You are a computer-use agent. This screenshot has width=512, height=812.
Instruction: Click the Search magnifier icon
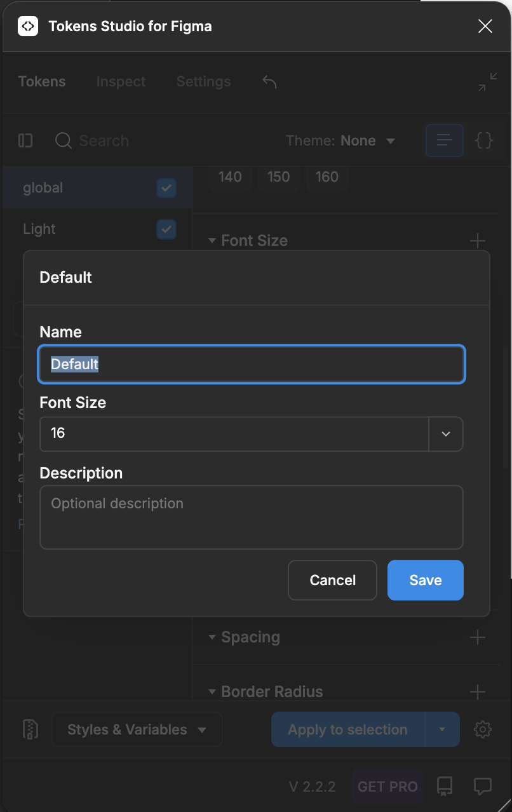(64, 140)
